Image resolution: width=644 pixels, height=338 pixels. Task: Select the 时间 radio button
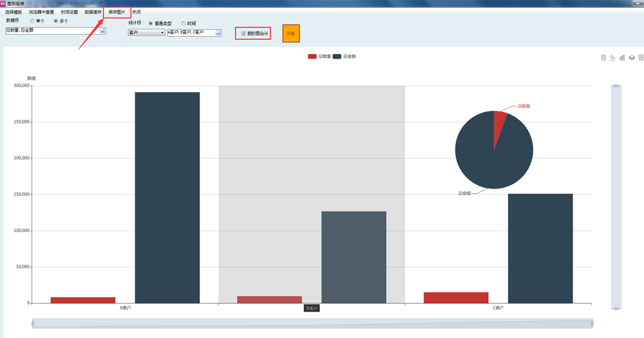(184, 24)
